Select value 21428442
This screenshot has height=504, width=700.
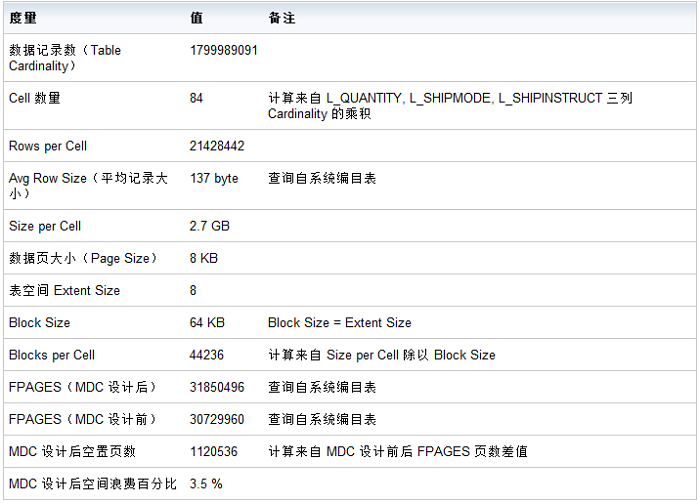point(217,146)
